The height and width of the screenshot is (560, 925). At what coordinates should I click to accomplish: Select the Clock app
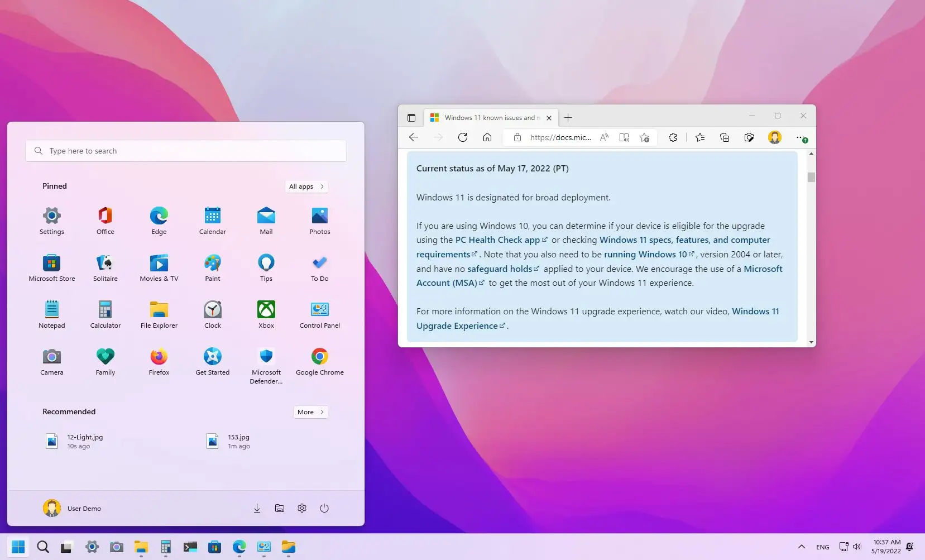tap(212, 314)
